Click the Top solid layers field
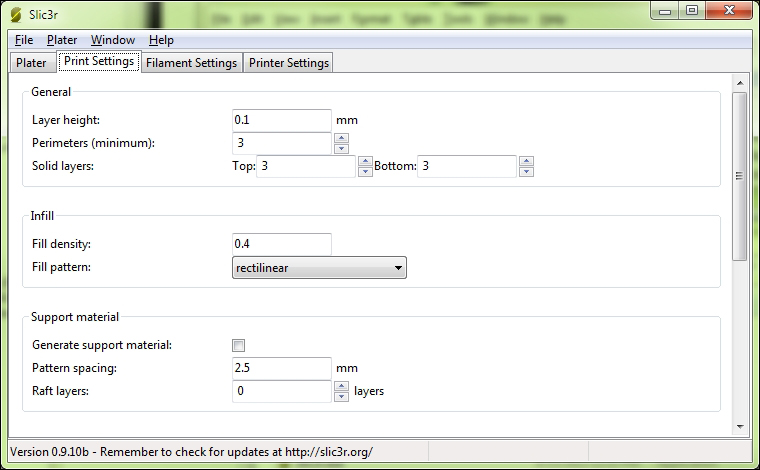The image size is (760, 470). pos(306,166)
